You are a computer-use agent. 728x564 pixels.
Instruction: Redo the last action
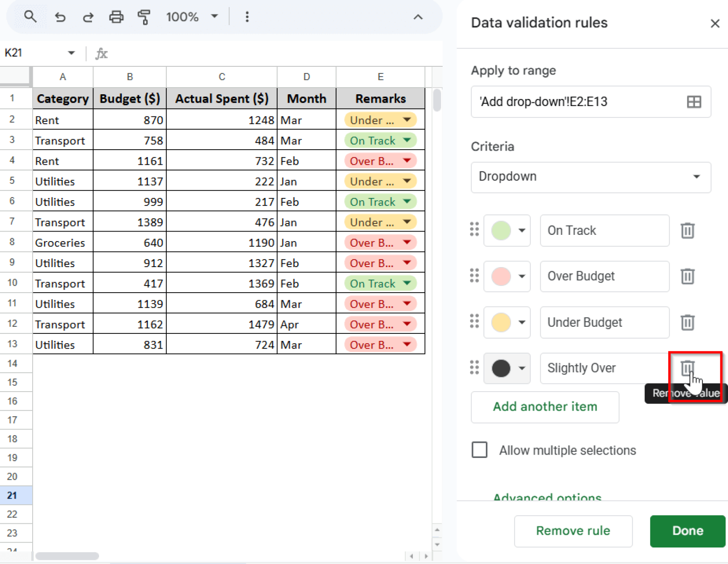[88, 17]
